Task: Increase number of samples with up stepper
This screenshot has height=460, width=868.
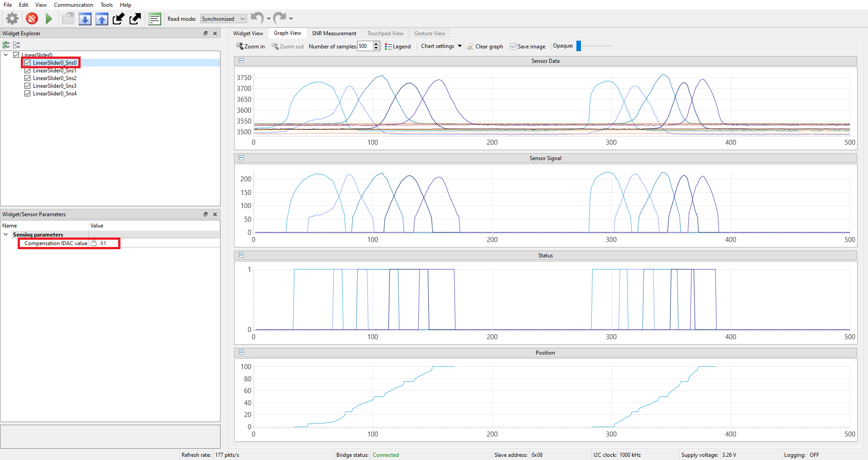Action: click(x=376, y=44)
